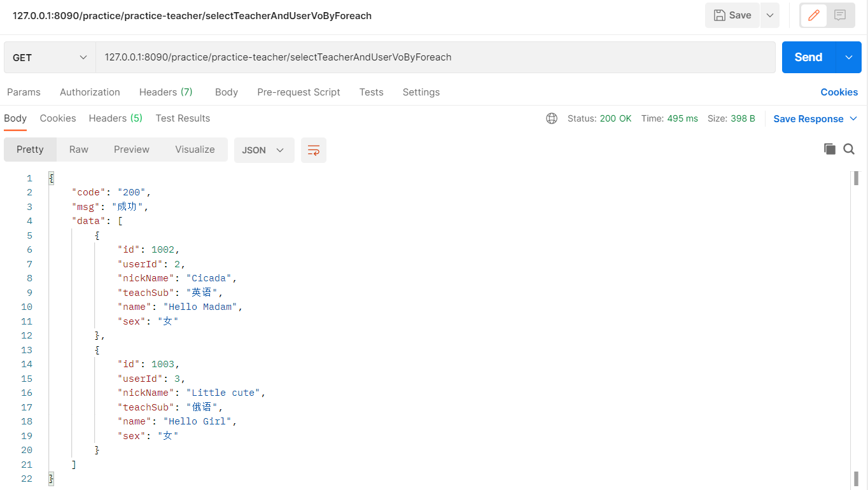Select the Visualize view mode

click(x=195, y=150)
